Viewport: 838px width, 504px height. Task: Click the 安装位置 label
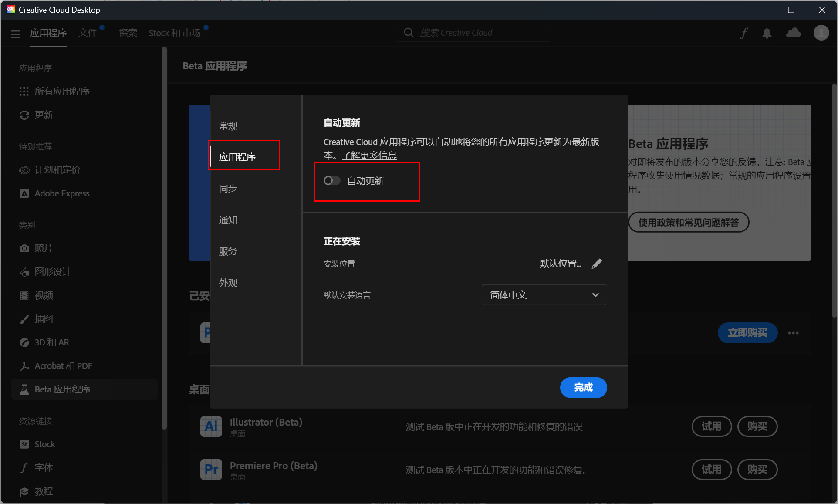click(339, 264)
